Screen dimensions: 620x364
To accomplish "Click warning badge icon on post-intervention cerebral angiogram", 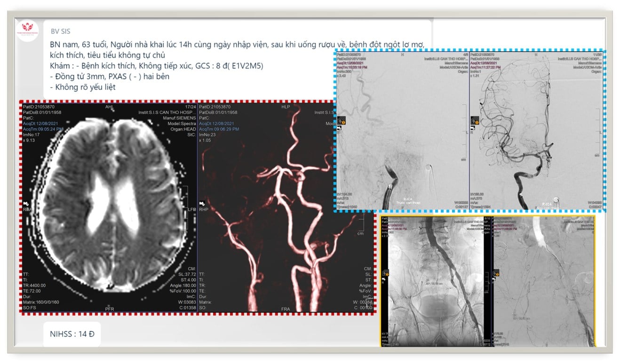I will pyautogui.click(x=475, y=119).
